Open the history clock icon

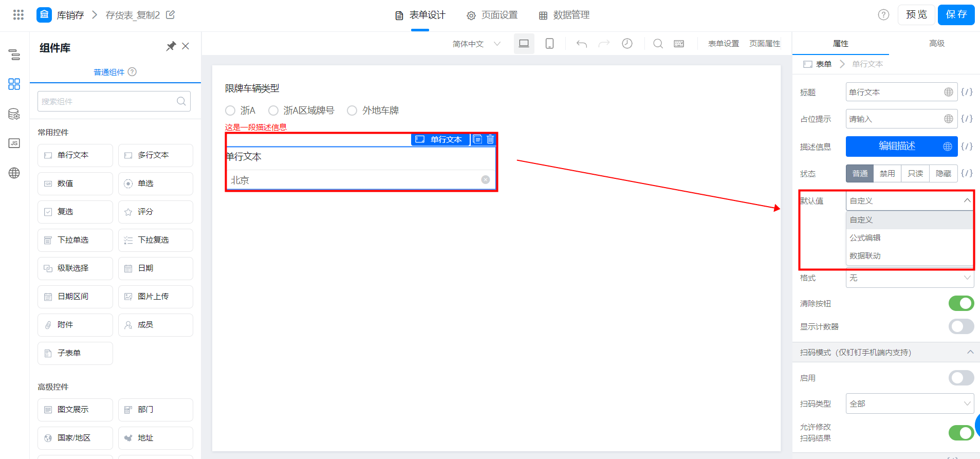[627, 44]
